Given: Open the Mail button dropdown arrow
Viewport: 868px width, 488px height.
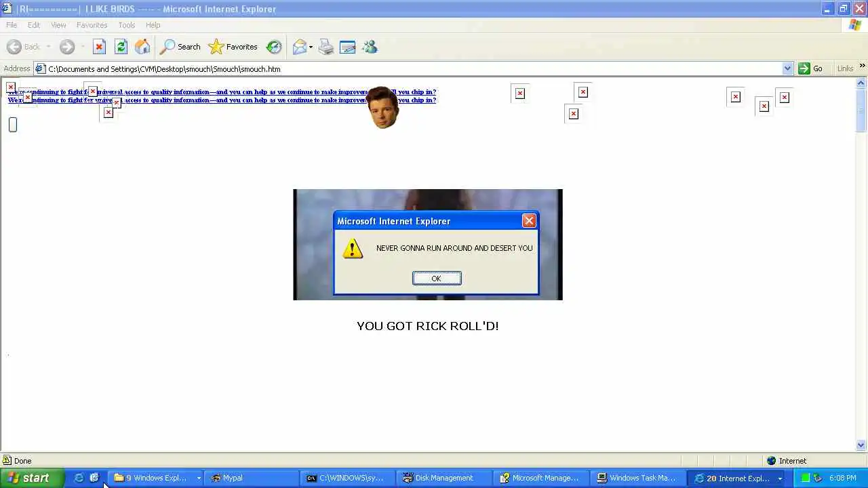Looking at the screenshot, I should [x=311, y=47].
